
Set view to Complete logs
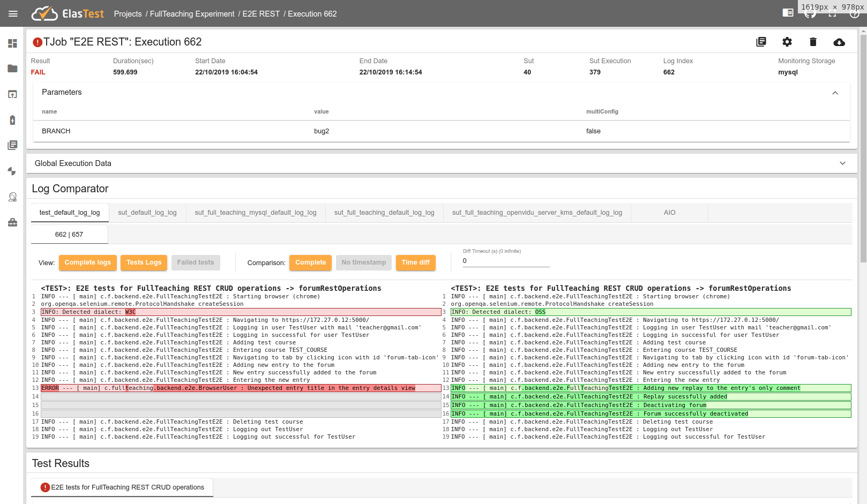point(87,262)
